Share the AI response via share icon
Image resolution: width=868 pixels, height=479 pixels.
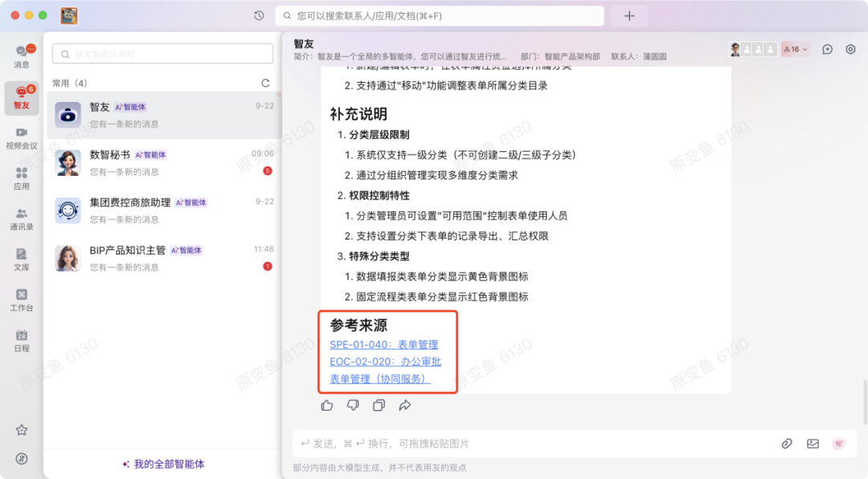pos(404,405)
